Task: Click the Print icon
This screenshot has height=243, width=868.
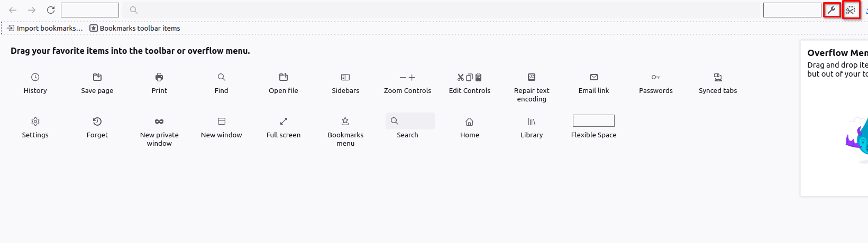Action: coord(159,77)
